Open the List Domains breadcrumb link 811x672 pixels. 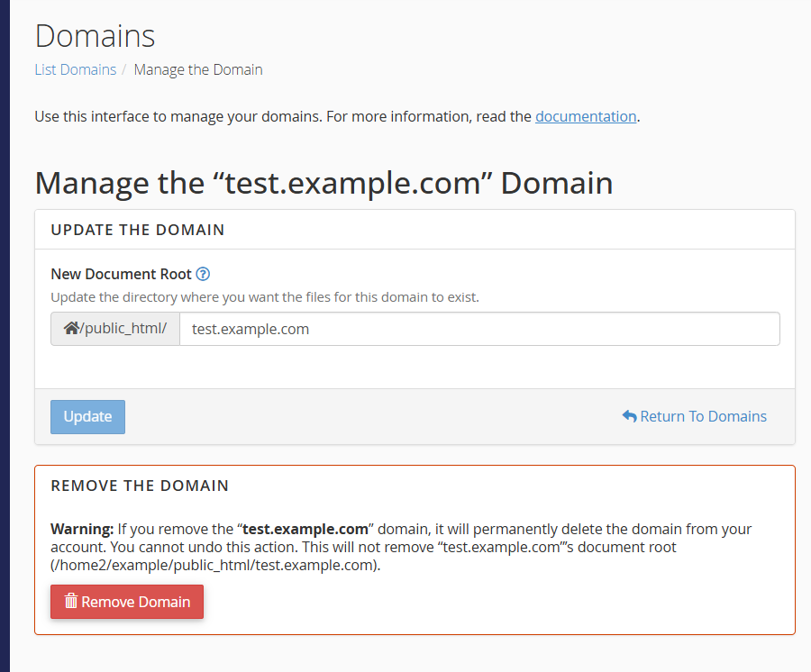coord(76,69)
